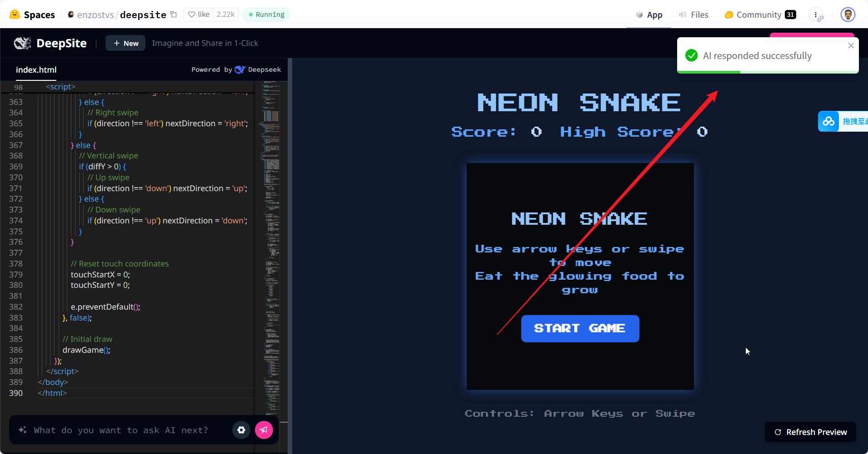
Task: Switch to the App tab
Action: coord(649,15)
